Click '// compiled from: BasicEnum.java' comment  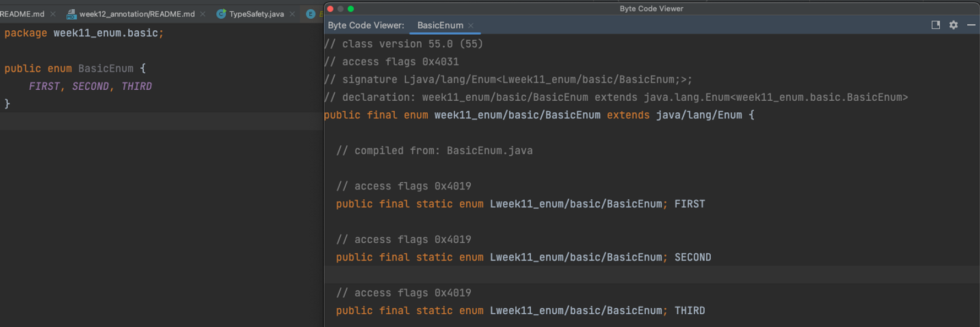(x=434, y=150)
